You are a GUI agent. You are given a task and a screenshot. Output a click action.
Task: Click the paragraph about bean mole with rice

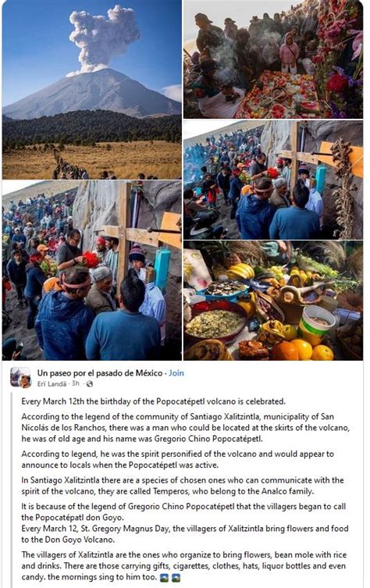(x=183, y=566)
